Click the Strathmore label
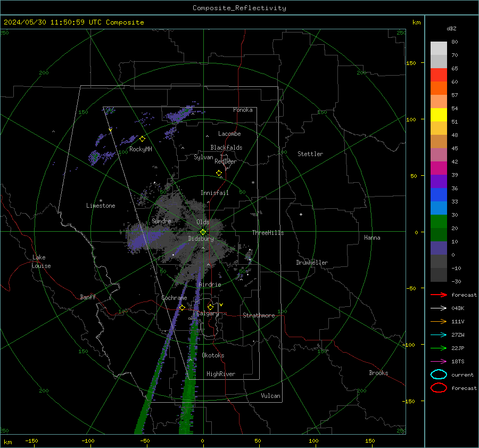This screenshot has height=448, width=479. coord(259,315)
